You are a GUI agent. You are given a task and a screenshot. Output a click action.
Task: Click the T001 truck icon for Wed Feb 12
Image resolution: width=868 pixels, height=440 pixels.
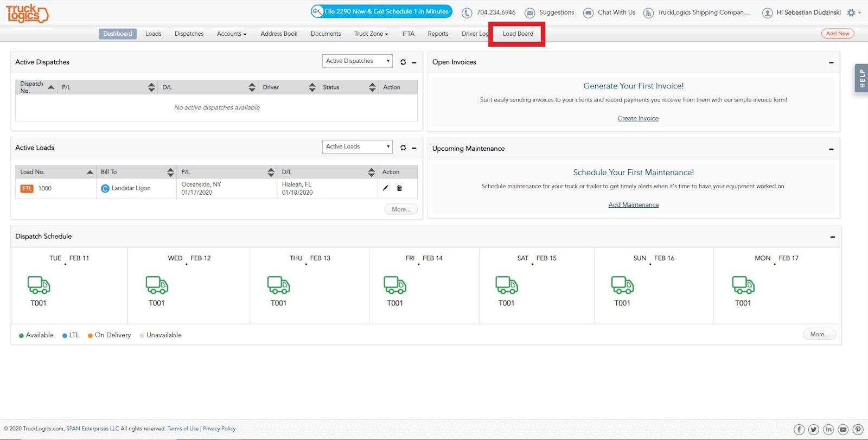coord(157,285)
